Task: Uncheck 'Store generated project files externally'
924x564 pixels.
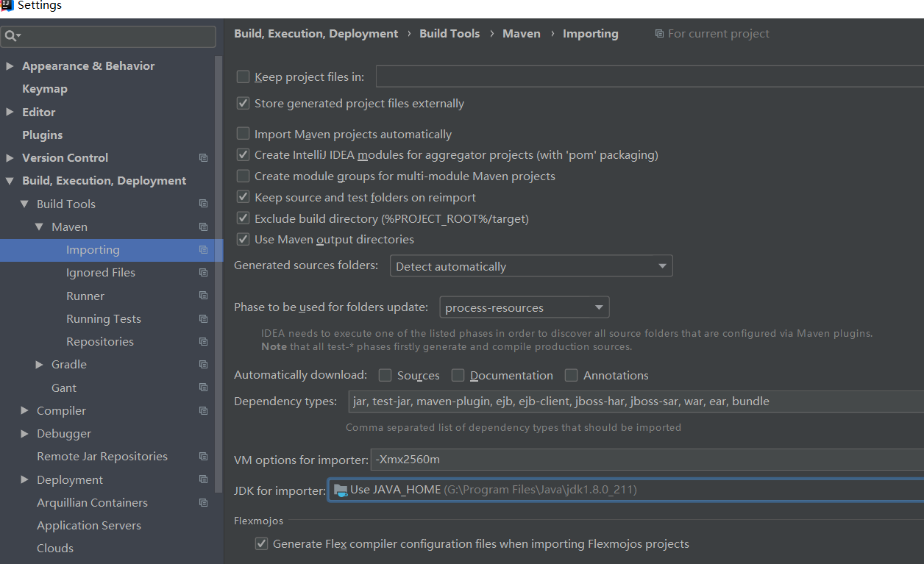Action: pyautogui.click(x=243, y=104)
